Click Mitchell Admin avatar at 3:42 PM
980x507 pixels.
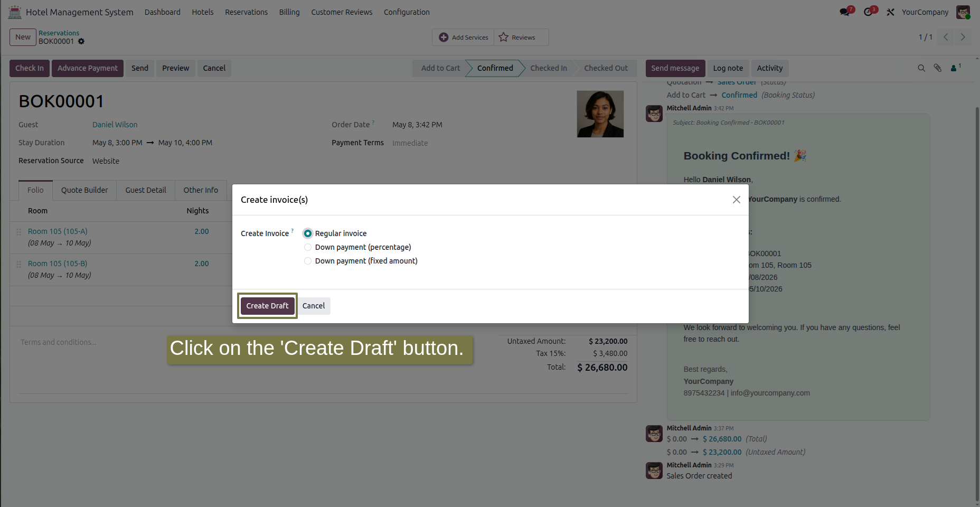(654, 113)
